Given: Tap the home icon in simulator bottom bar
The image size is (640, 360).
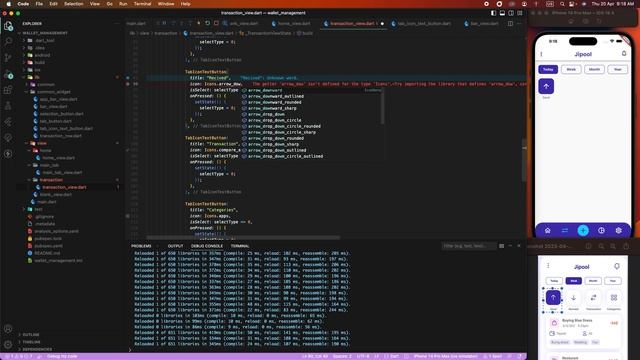Looking at the screenshot, I should 547,231.
